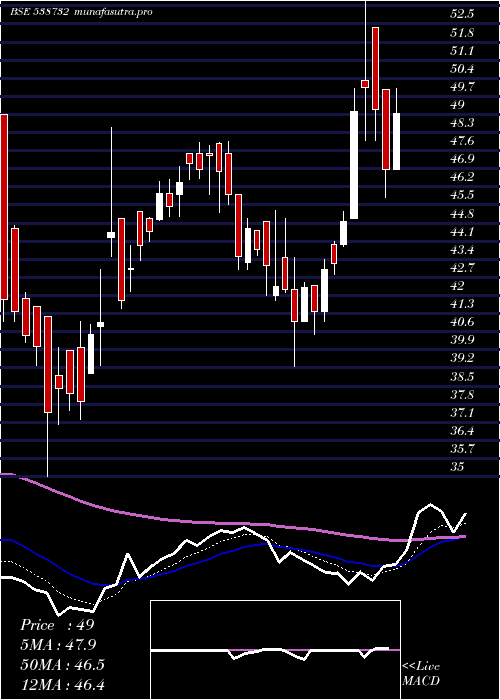Click the '5MA : 47.9' readout

(58, 645)
